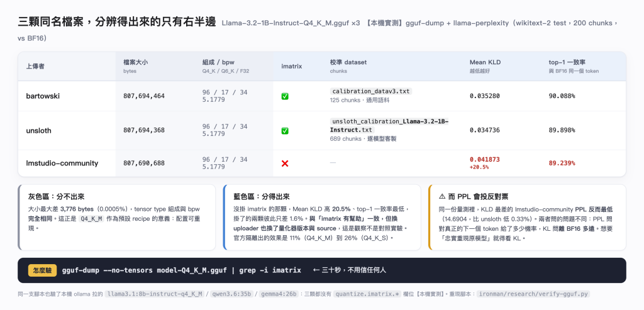This screenshot has width=644, height=310.
Task: Click bpw composition in lmstudio-community row
Action: coord(225,163)
